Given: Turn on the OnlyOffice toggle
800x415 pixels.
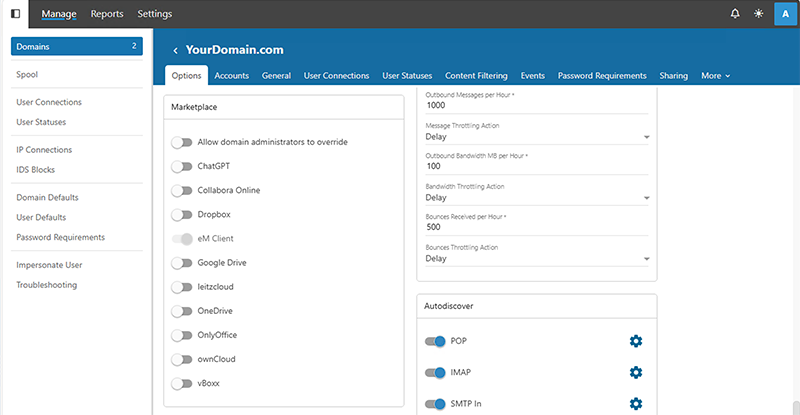Looking at the screenshot, I should pos(182,335).
